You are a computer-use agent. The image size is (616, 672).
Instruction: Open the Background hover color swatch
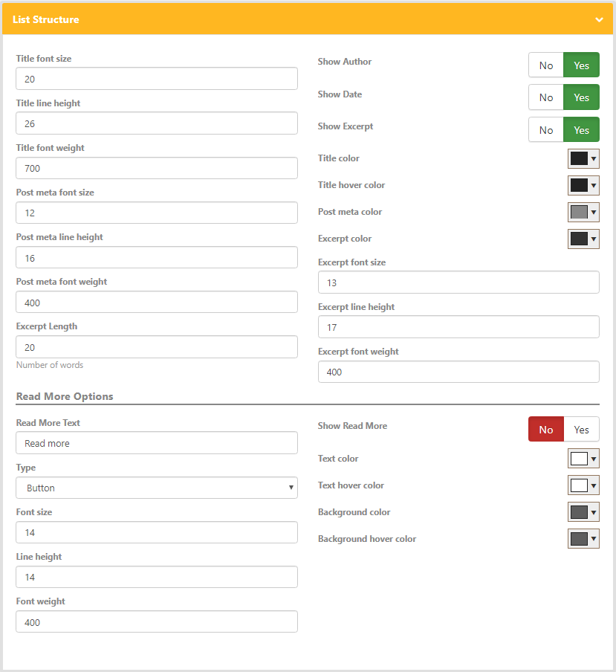coord(583,539)
